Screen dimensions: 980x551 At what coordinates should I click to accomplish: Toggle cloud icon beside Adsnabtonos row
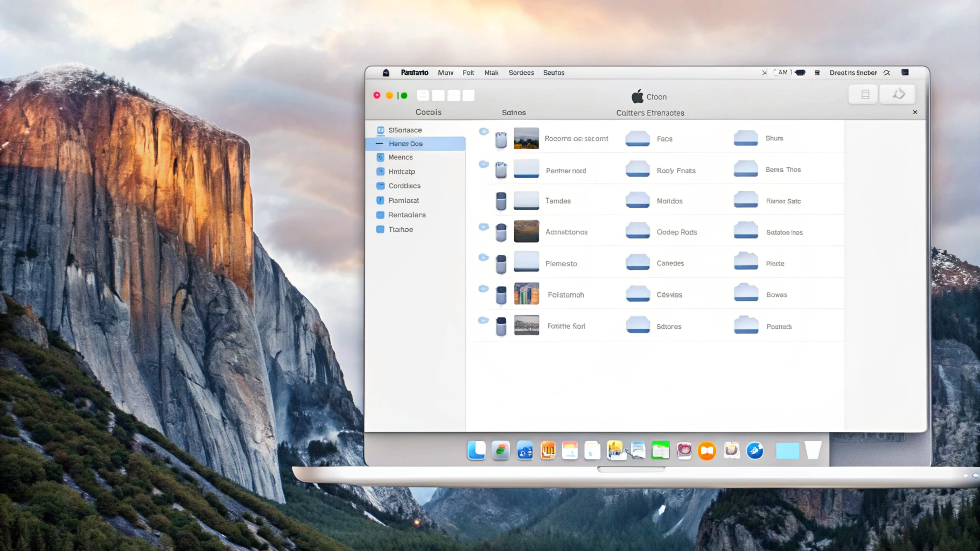pos(484,227)
